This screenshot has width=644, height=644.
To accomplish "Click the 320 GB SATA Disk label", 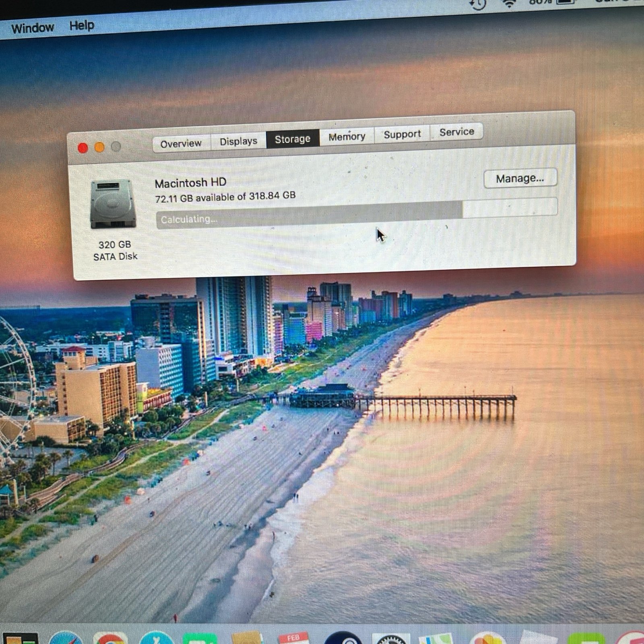I will (115, 250).
